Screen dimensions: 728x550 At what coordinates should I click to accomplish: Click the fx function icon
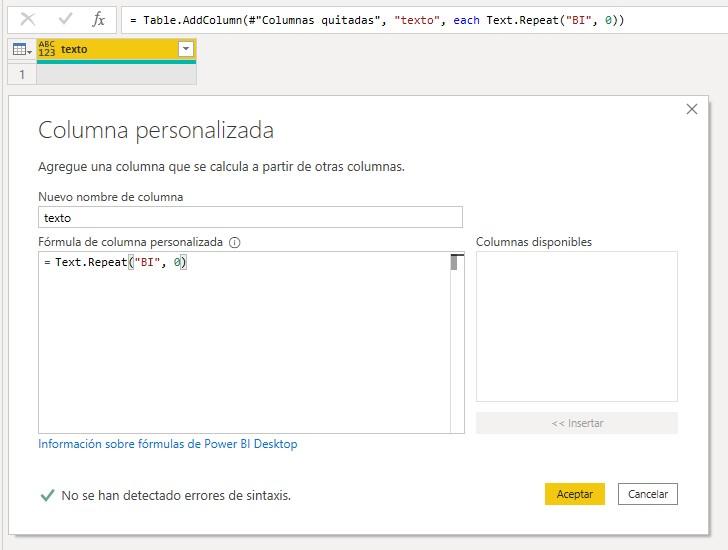coord(98,19)
